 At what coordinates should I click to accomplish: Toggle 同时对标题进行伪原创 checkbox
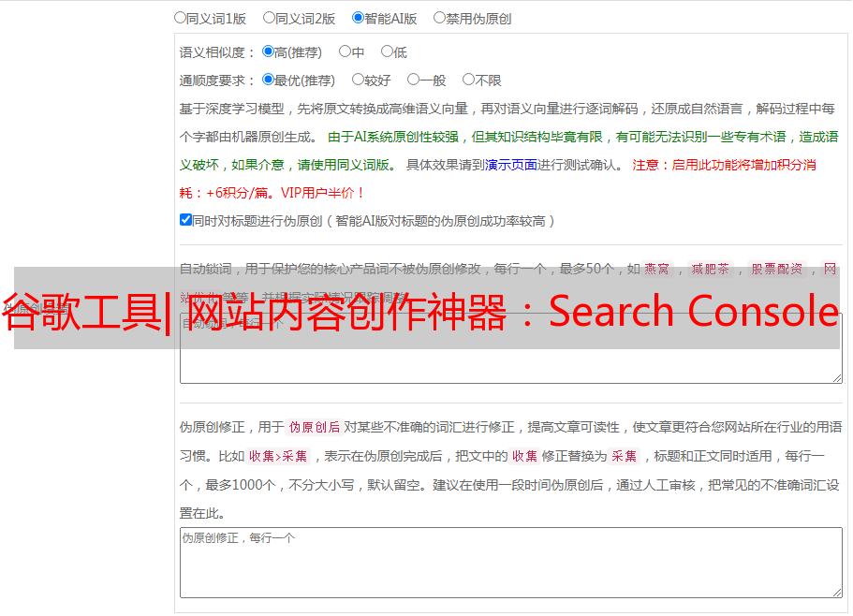click(x=185, y=220)
